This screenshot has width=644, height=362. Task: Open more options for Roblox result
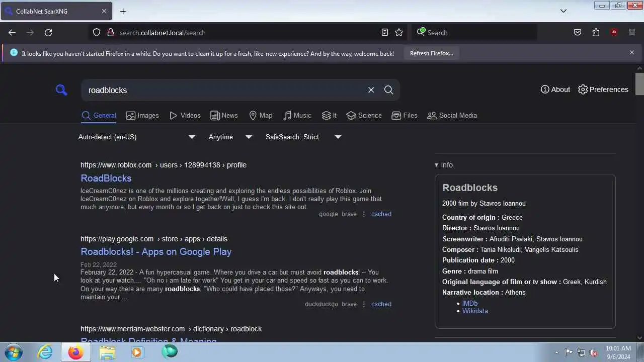tap(364, 214)
